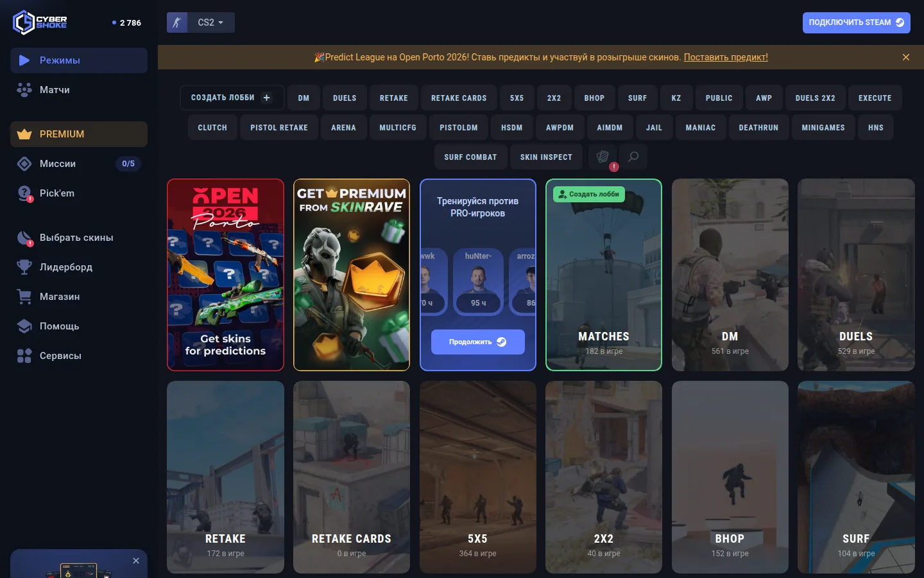Close the Predict League banner
This screenshot has width=924, height=578.
click(906, 57)
